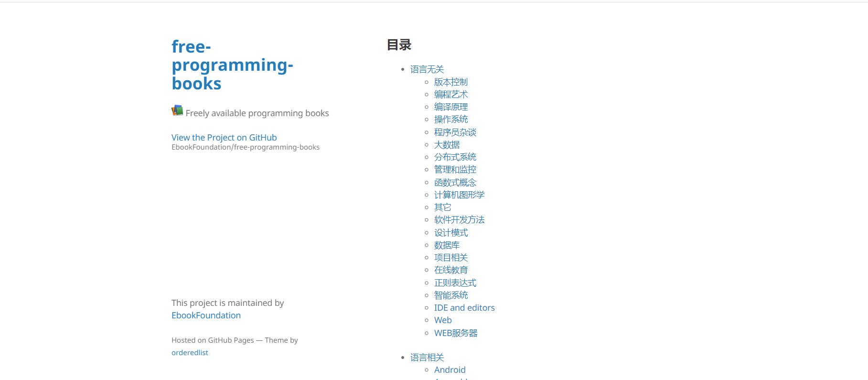
Task: Go to WEB服务器 section
Action: click(x=456, y=333)
